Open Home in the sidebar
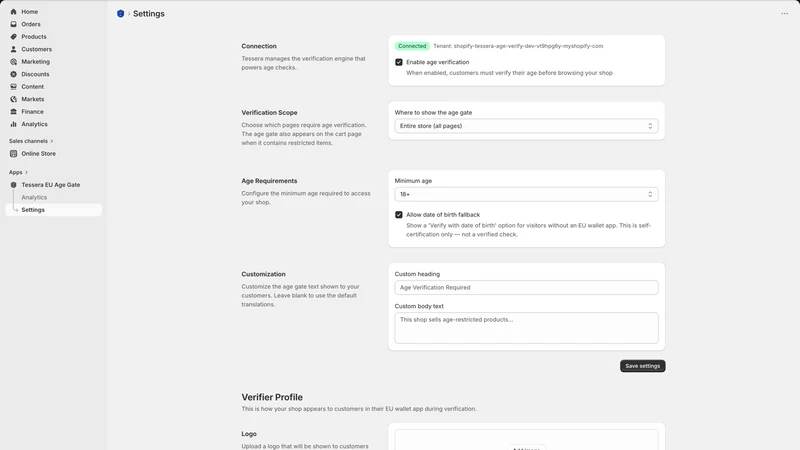 (x=54, y=11)
